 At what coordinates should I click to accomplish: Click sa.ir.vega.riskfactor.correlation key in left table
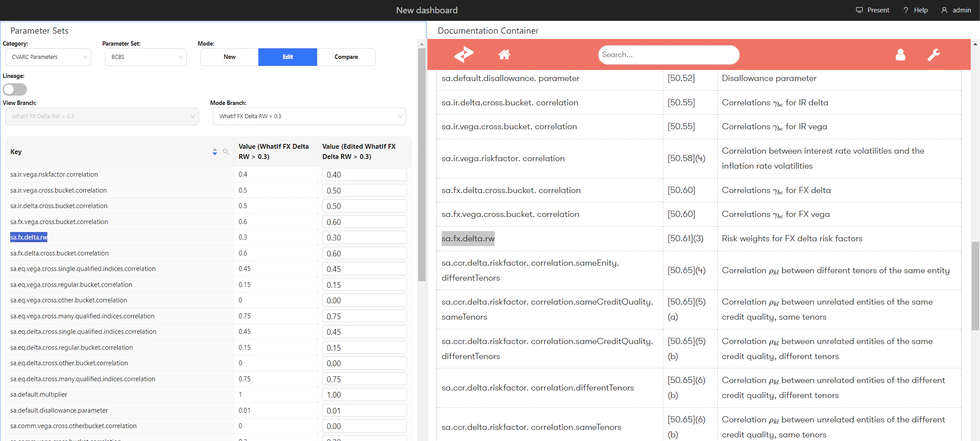pyautogui.click(x=54, y=174)
